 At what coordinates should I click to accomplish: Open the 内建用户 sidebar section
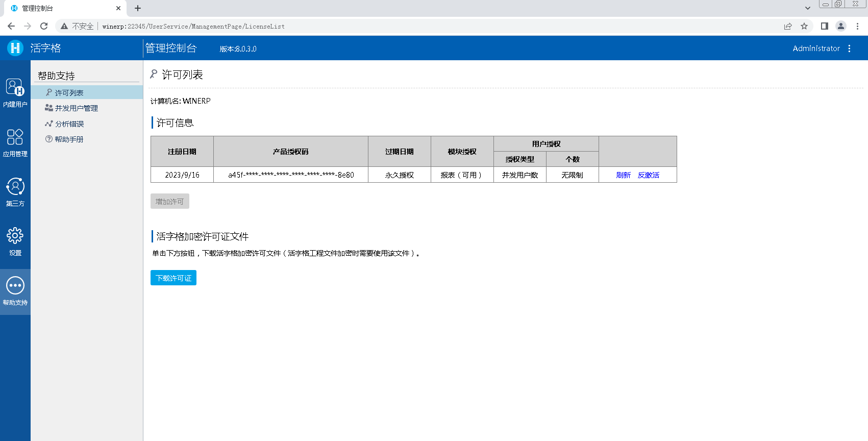point(15,92)
